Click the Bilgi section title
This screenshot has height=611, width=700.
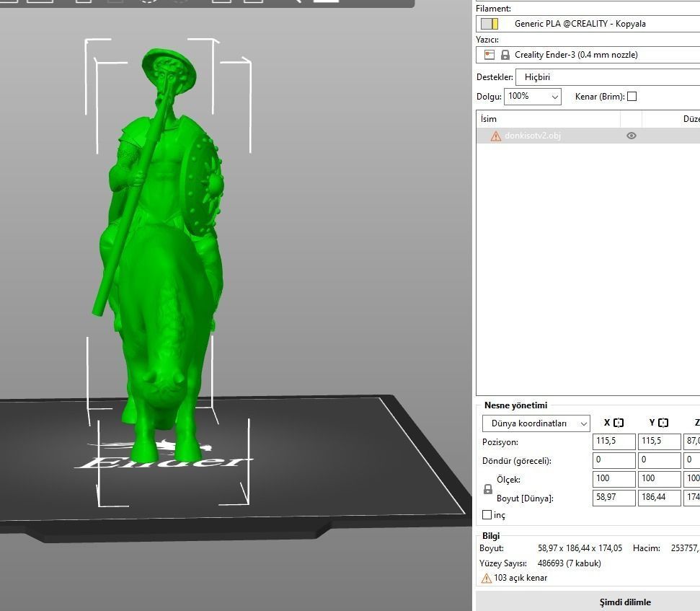491,536
